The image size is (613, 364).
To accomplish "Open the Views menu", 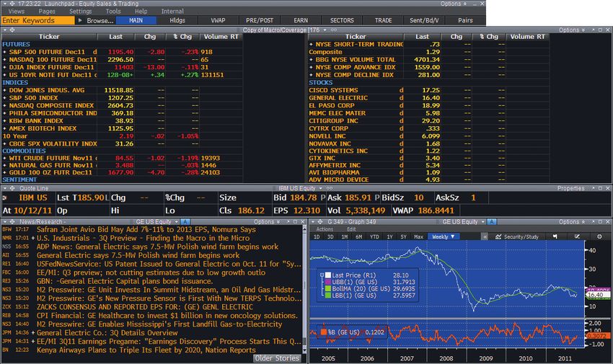I will point(17,12).
